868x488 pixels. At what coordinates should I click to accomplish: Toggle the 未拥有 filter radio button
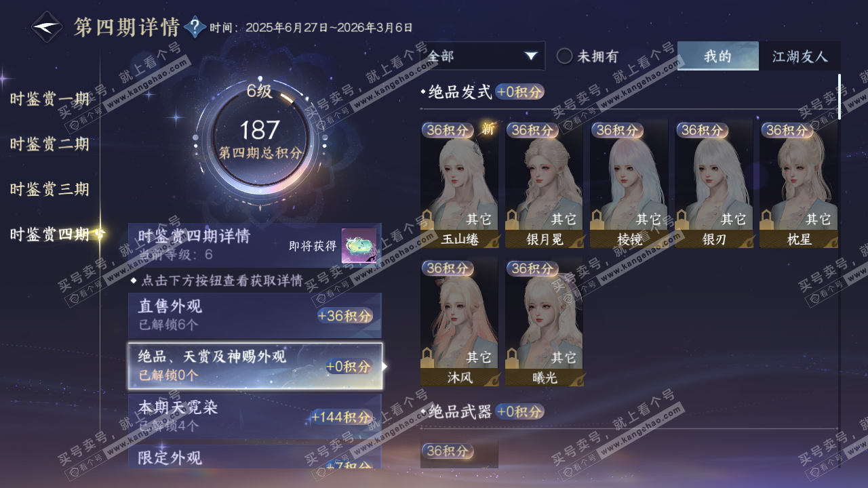(x=565, y=56)
